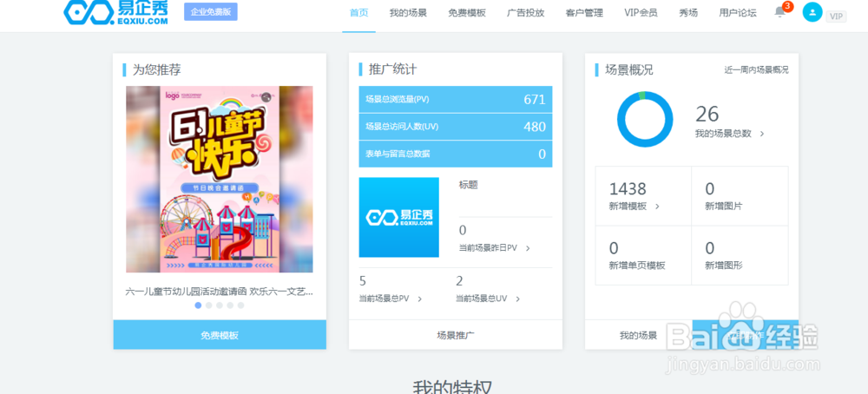868x394 pixels.
Task: Click the 易企秀 scene cover thumbnail
Action: coord(399,218)
